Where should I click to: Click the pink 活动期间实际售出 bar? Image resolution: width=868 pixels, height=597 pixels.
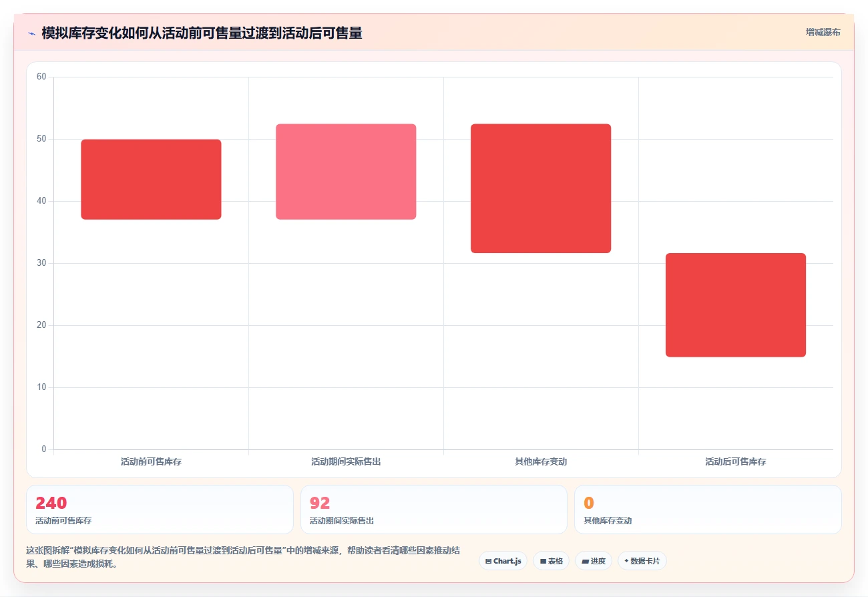pos(346,172)
